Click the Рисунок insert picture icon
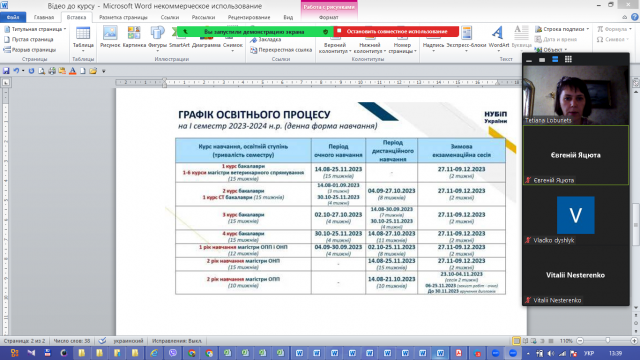 (x=110, y=37)
